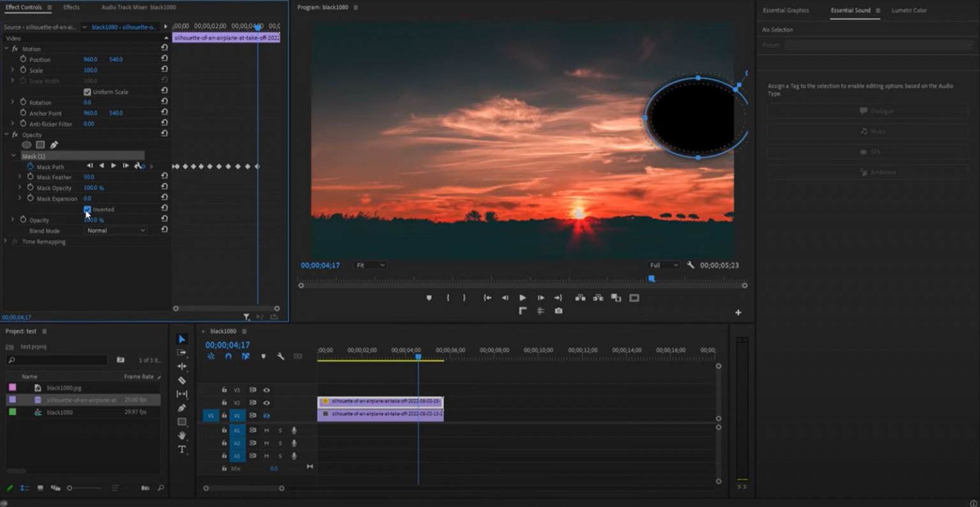The height and width of the screenshot is (507, 980).
Task: Click the Lift button
Action: point(580,298)
